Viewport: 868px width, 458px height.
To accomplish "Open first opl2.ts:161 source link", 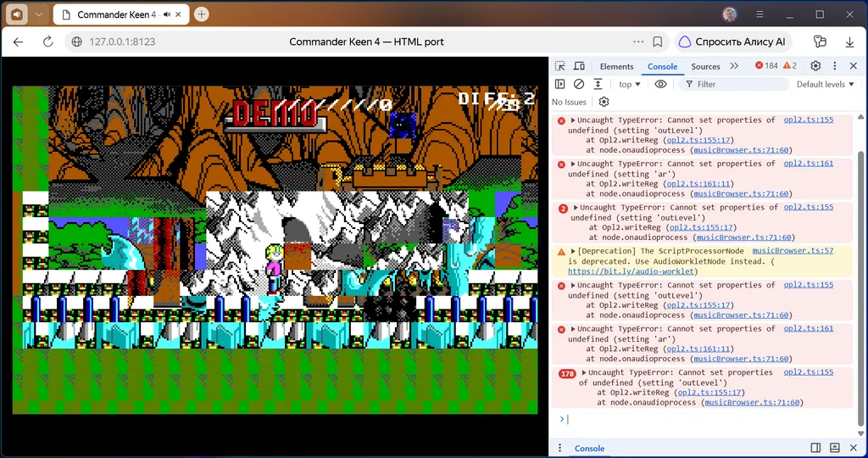I will click(x=808, y=164).
